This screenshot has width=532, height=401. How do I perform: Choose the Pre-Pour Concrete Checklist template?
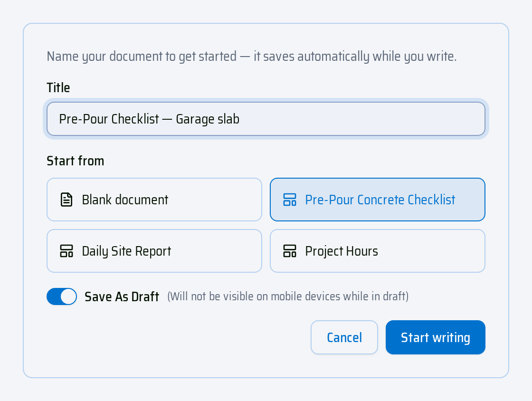[x=378, y=200]
